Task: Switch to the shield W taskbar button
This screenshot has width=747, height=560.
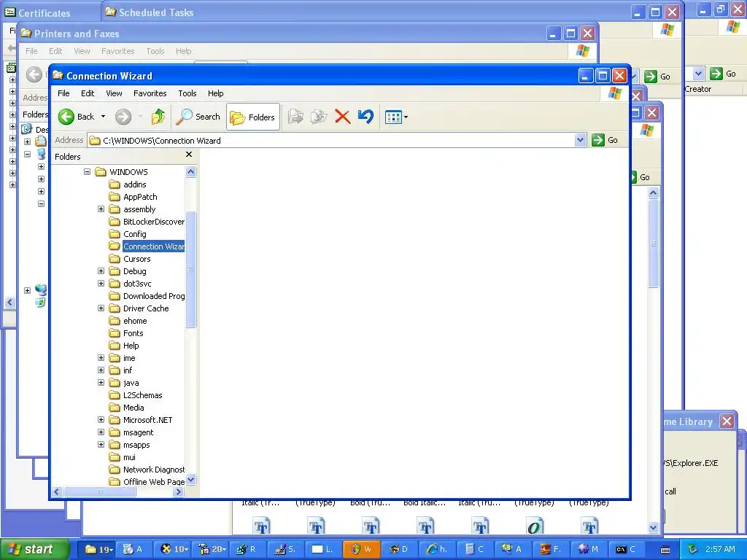Action: (x=361, y=549)
